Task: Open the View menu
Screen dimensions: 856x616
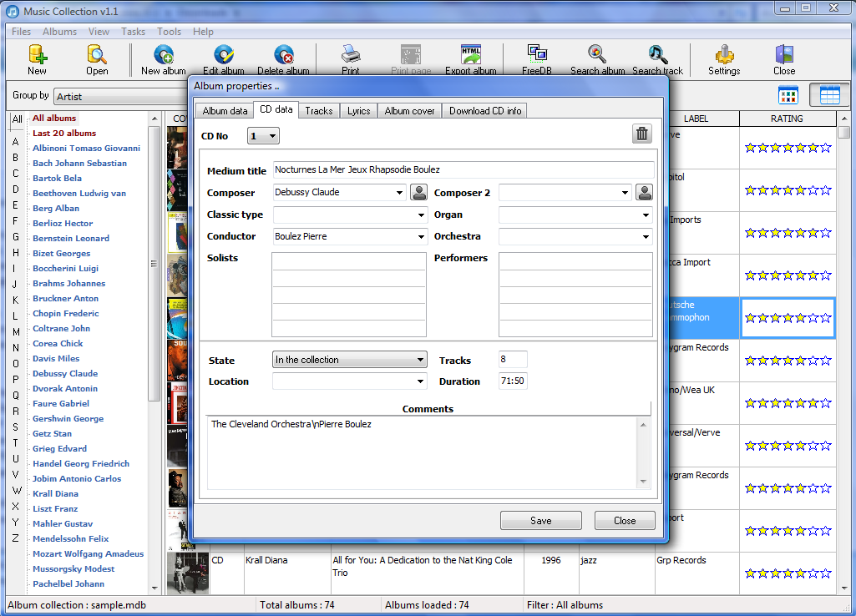Action: pos(99,32)
